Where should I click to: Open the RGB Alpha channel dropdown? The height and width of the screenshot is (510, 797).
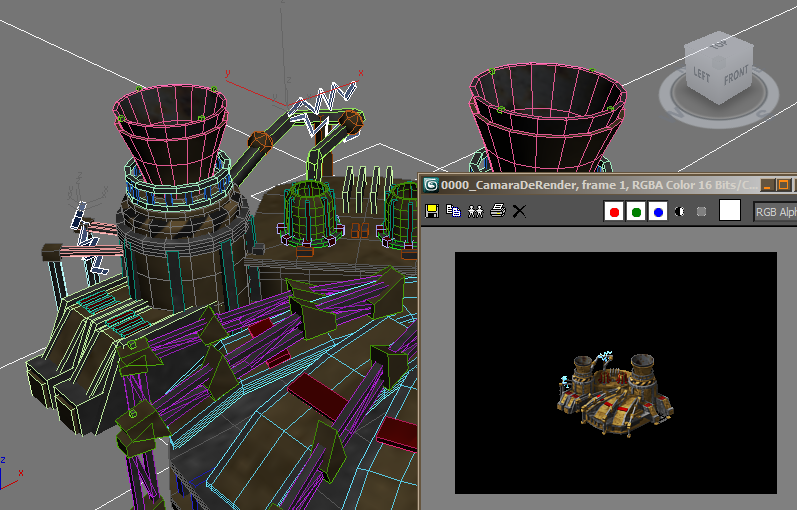coord(775,212)
